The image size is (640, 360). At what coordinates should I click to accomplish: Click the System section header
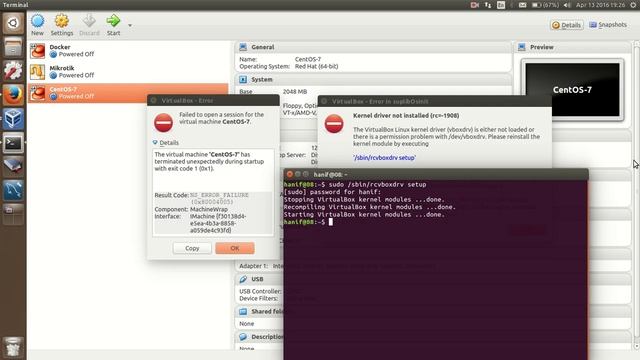(x=373, y=80)
